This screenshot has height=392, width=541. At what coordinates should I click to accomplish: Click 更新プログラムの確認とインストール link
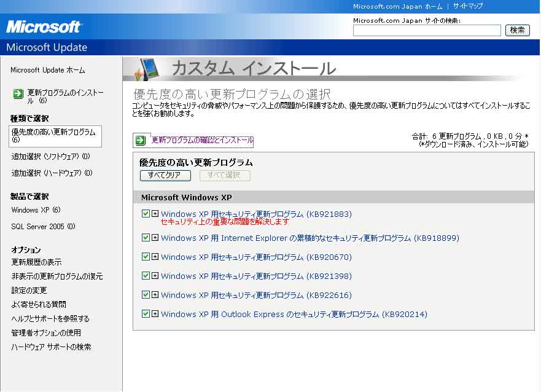point(202,140)
